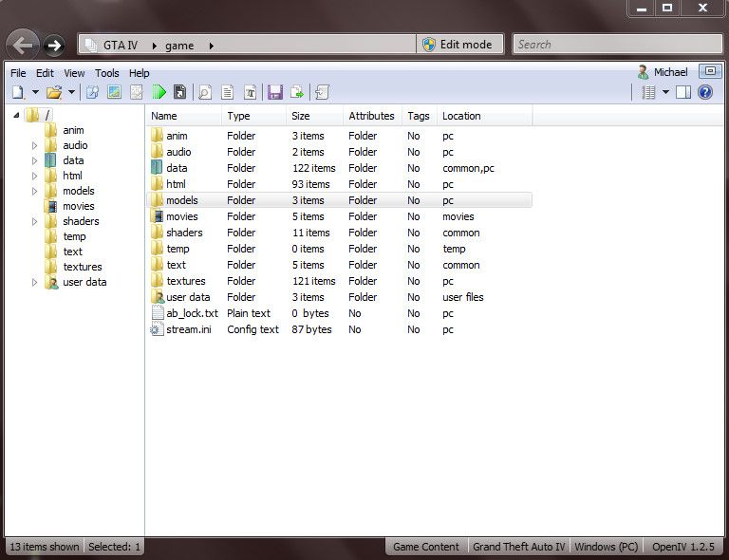Click the Location column header
The height and width of the screenshot is (560, 729).
coord(485,116)
